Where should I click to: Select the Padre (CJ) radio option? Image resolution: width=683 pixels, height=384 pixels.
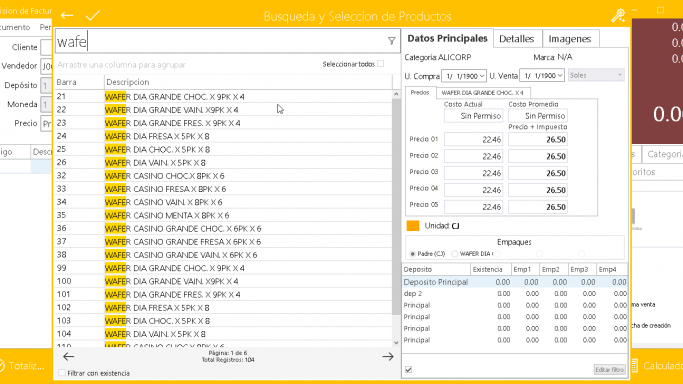point(413,254)
